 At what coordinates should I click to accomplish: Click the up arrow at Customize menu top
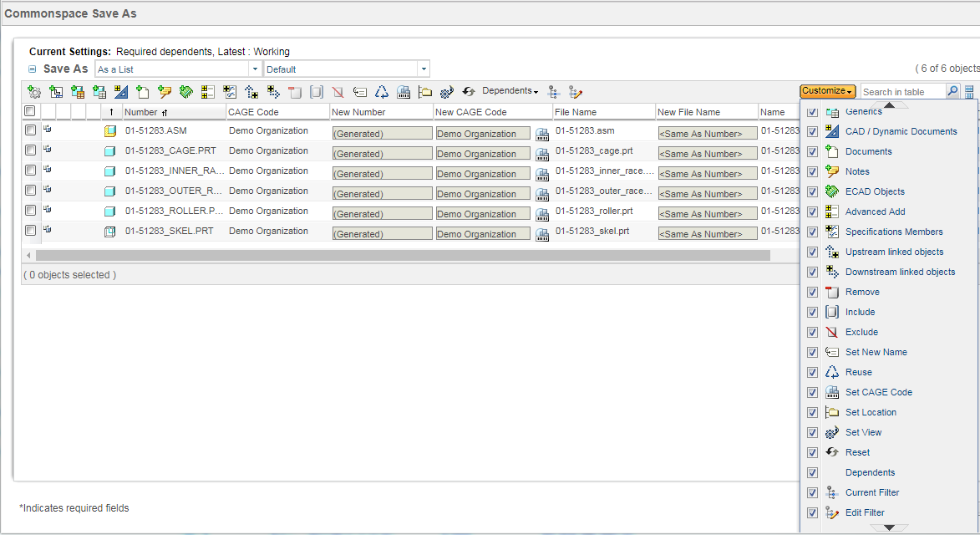pyautogui.click(x=889, y=105)
